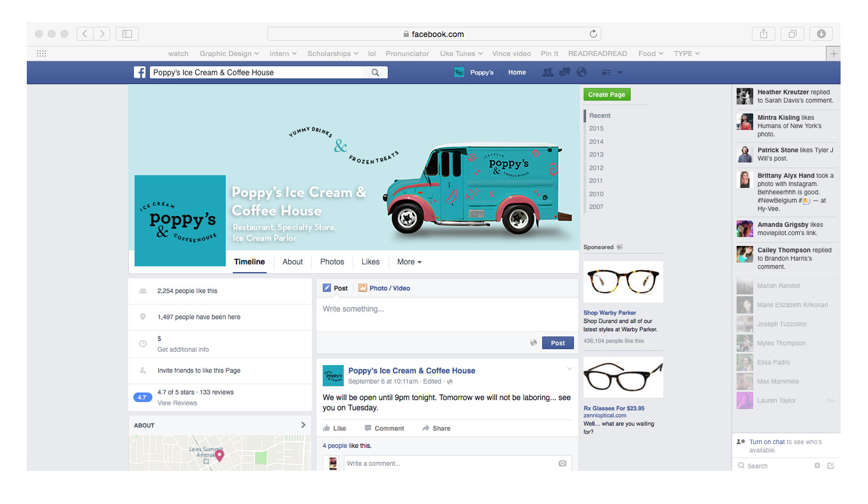Open the intern bookmarks folder
Viewport: 868px width, 504px height.
pos(284,54)
